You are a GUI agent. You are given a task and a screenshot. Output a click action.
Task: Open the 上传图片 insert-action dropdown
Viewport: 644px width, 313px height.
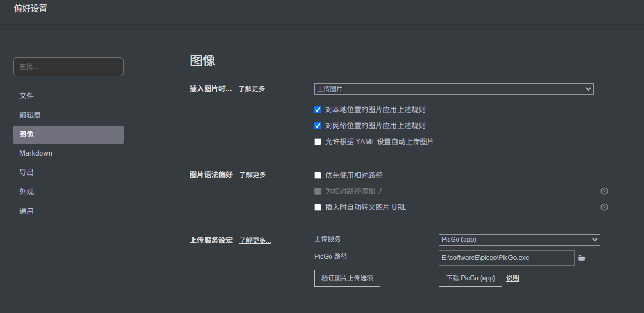(x=453, y=89)
